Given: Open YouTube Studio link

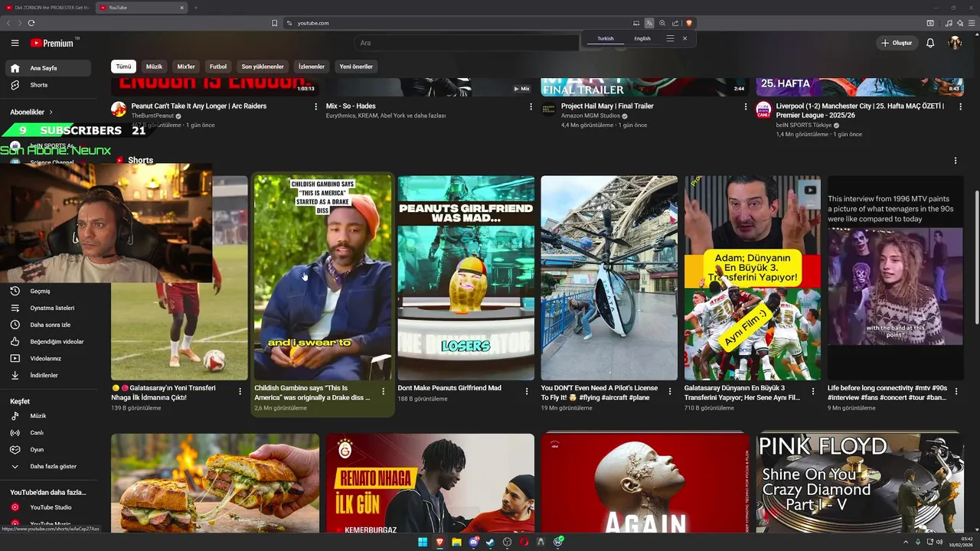Looking at the screenshot, I should tap(47, 507).
